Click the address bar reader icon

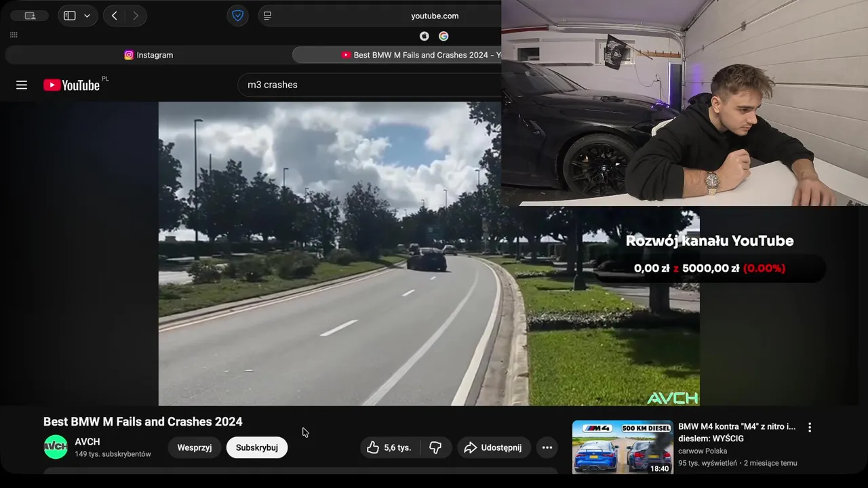click(x=267, y=16)
